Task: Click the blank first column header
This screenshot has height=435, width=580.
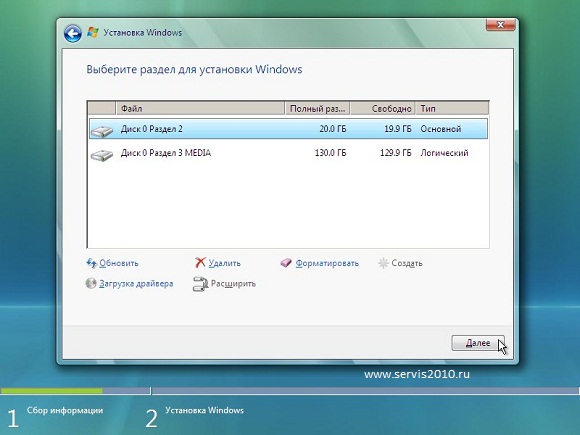Action: pos(102,108)
